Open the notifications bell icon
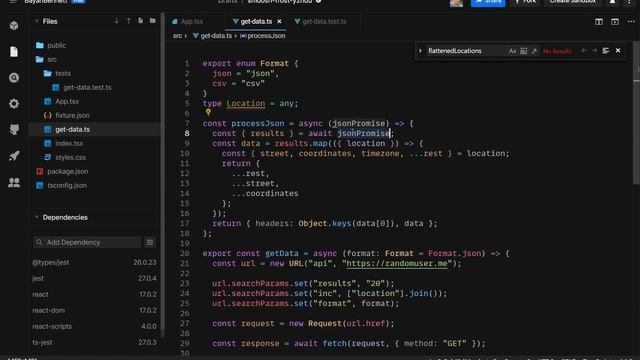 click(613, 2)
